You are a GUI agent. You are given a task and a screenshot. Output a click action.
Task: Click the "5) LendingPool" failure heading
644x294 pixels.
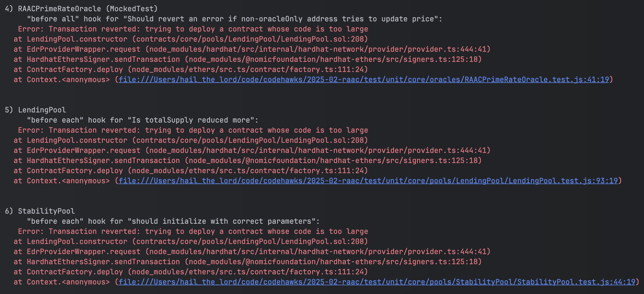click(36, 110)
